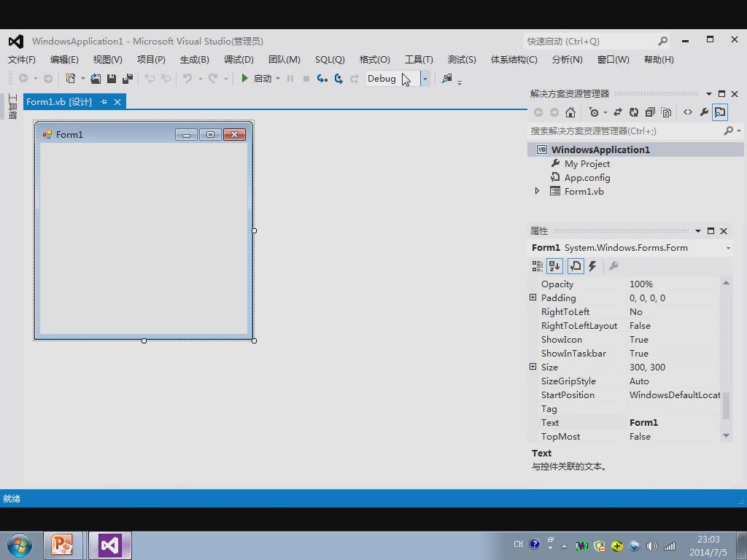
Task: Open the Undo history dropdown arrow
Action: [x=200, y=79]
